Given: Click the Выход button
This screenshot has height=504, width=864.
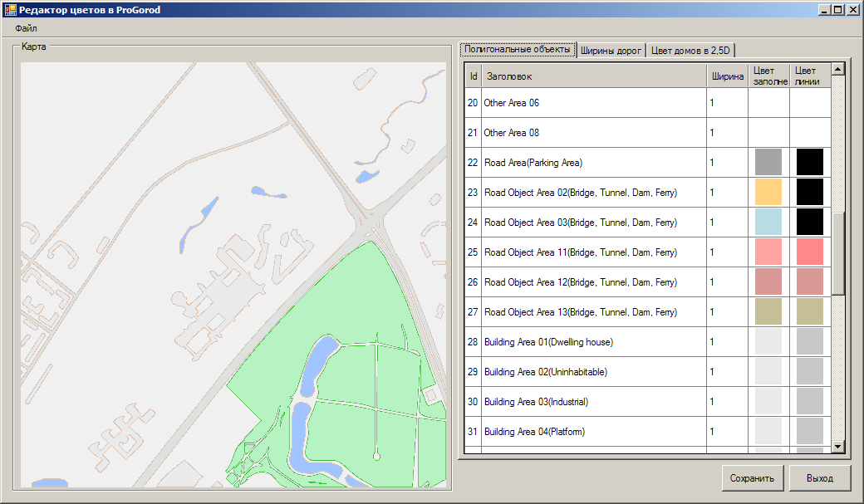Looking at the screenshot, I should [819, 478].
